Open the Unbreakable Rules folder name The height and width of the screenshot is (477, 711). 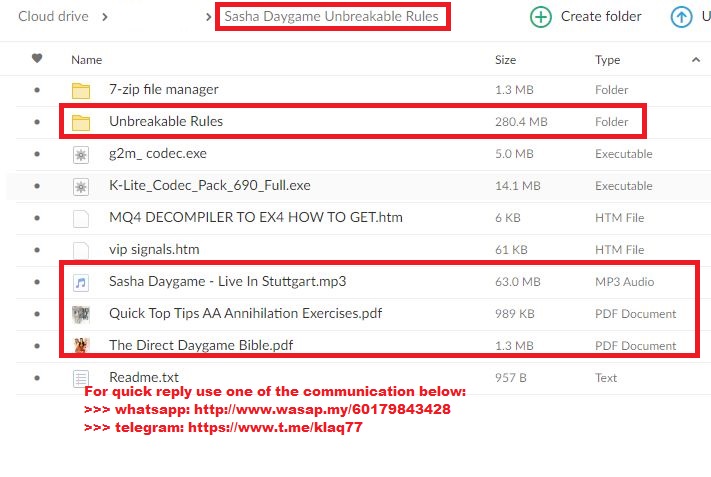coord(166,122)
